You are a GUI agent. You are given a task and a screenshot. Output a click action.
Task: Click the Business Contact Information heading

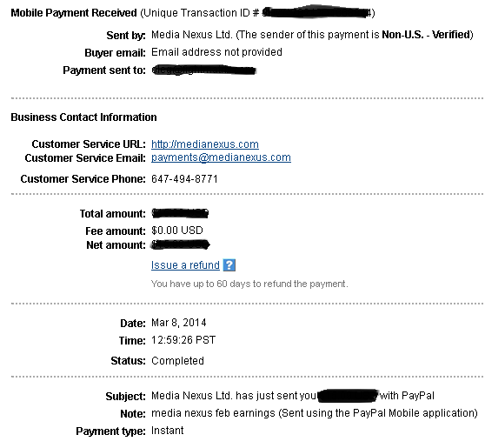pos(83,117)
